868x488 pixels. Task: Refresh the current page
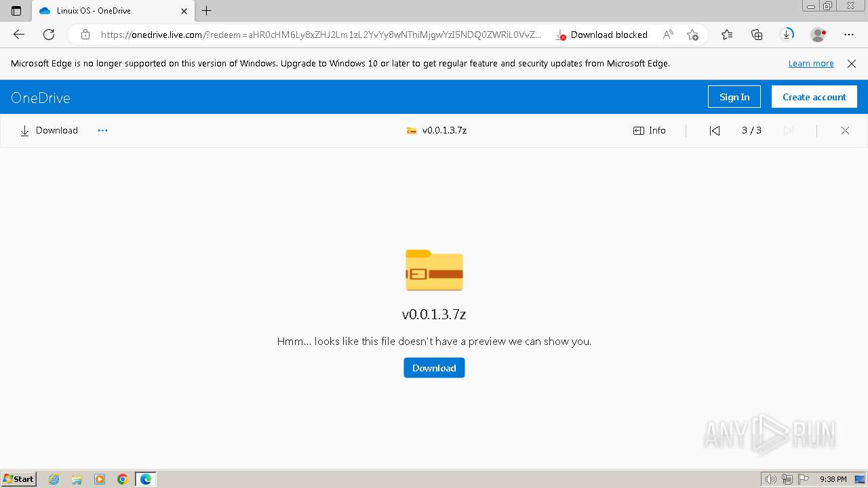49,35
